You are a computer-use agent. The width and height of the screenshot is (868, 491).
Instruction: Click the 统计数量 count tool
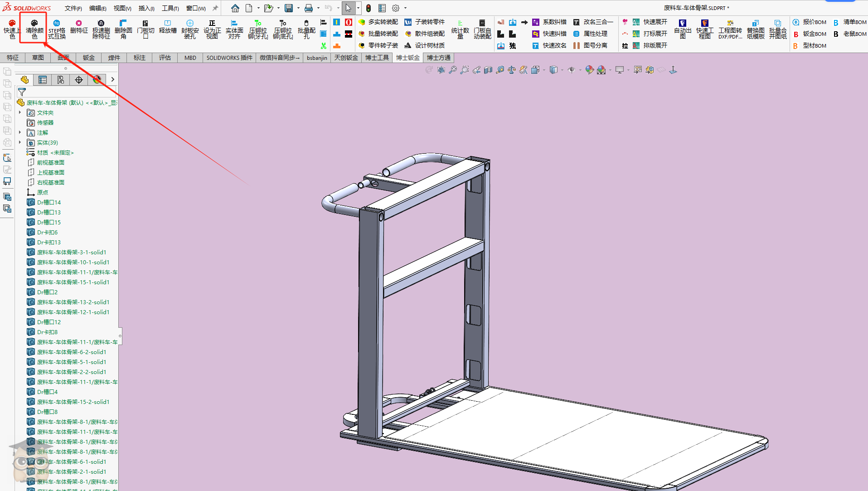(x=460, y=29)
